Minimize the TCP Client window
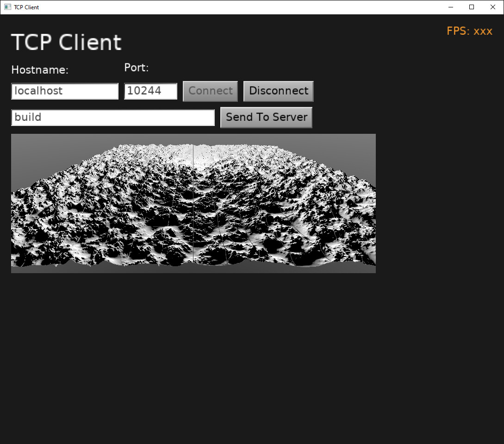Image resolution: width=504 pixels, height=444 pixels. (450, 7)
